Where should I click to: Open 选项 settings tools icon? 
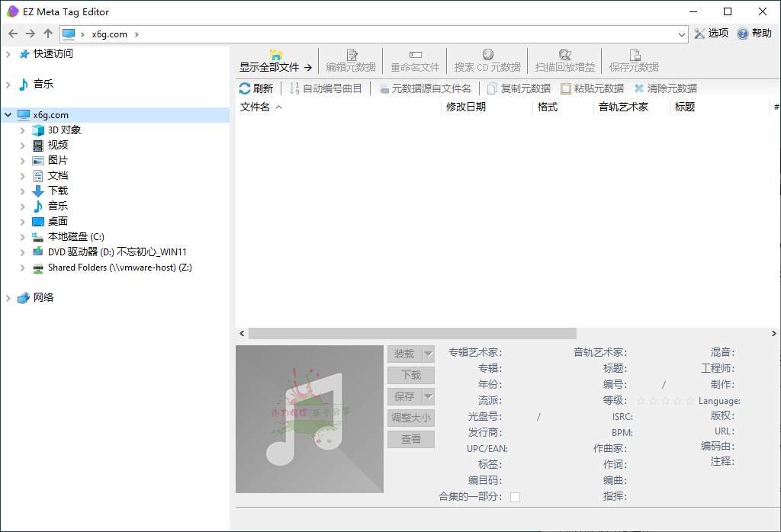pos(699,34)
